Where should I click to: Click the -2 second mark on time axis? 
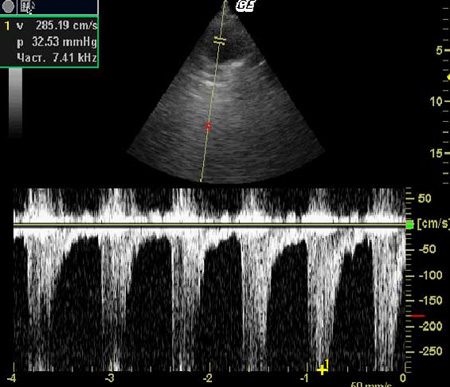point(207,378)
